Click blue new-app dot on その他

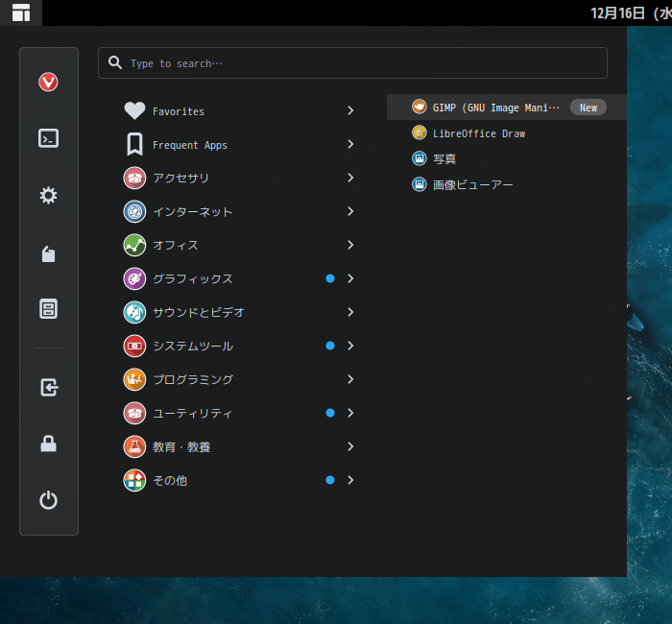click(330, 480)
